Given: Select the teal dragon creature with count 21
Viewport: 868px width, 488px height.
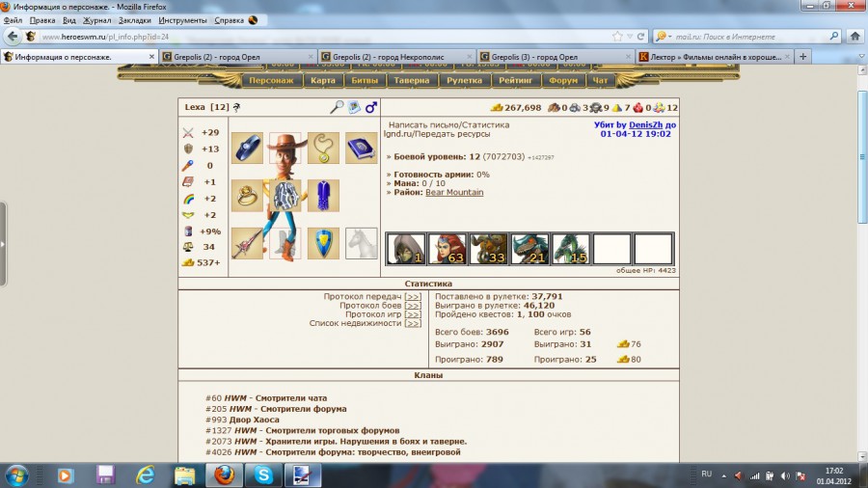Looking at the screenshot, I should click(x=529, y=249).
